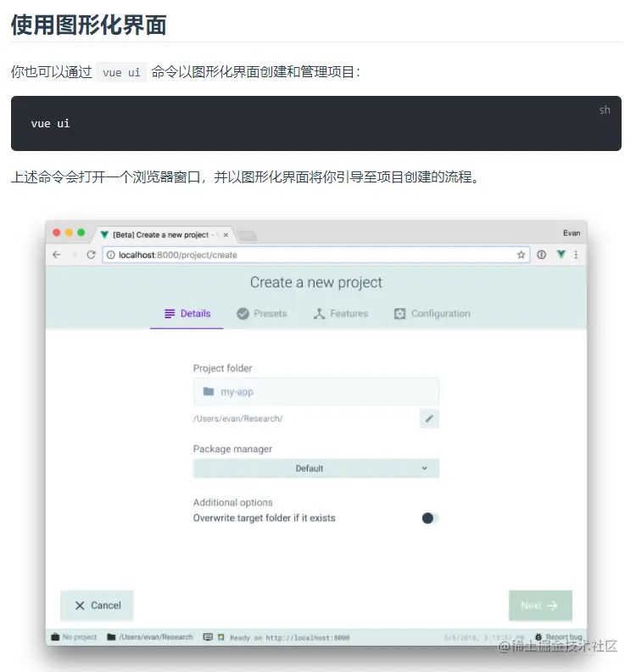636x672 pixels.
Task: Click the circular extension icon beside star
Action: tap(541, 255)
